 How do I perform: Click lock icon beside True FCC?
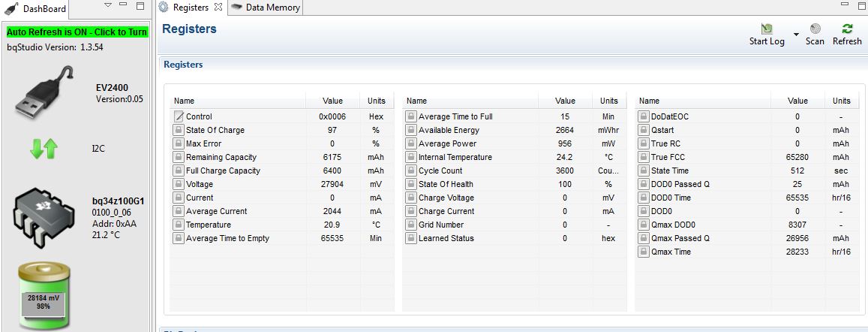click(644, 157)
